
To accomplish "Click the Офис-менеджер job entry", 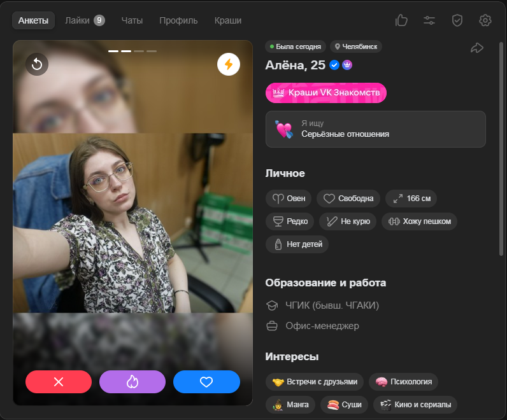I will pos(313,326).
